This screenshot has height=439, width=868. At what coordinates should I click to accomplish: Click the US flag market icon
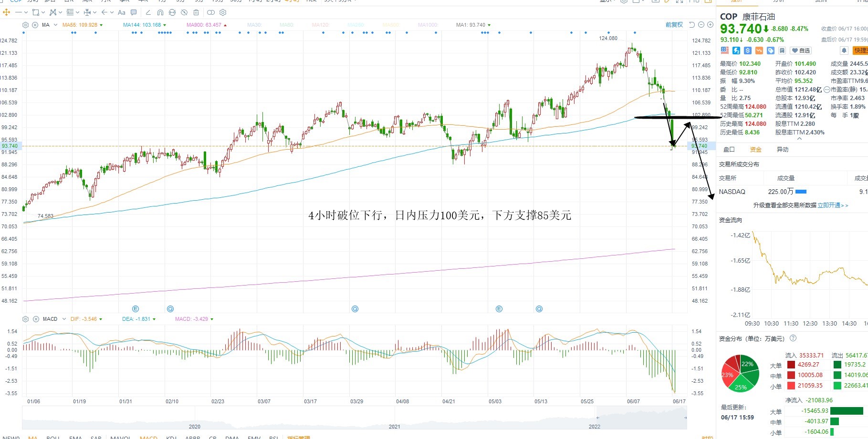[725, 51]
